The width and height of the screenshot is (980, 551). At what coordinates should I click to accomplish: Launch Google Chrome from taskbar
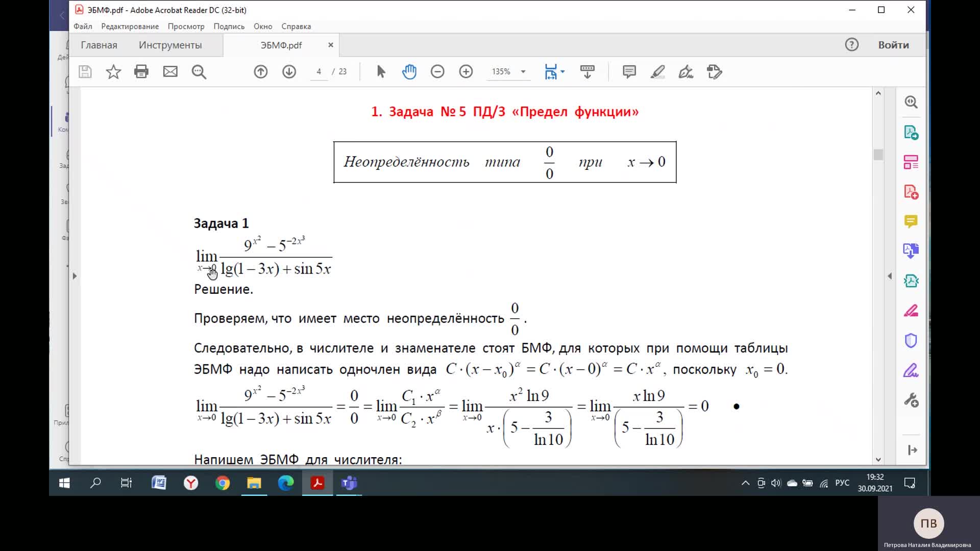(223, 483)
